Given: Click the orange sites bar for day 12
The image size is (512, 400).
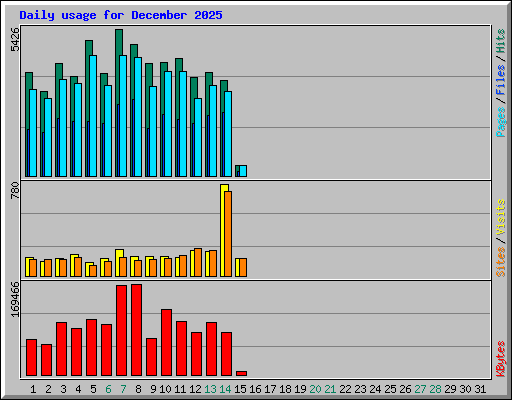Looking at the screenshot, I should pyautogui.click(x=198, y=263).
